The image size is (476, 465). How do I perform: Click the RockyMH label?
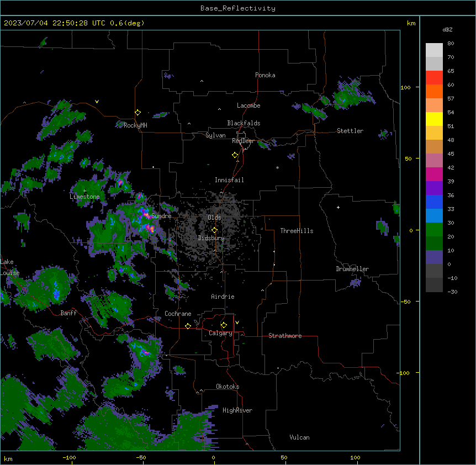(135, 125)
